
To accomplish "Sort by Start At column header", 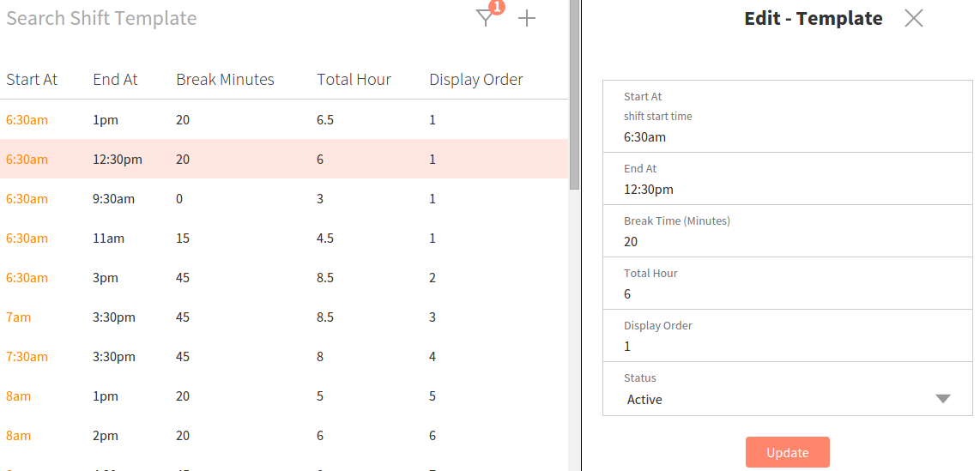I will pyautogui.click(x=32, y=80).
